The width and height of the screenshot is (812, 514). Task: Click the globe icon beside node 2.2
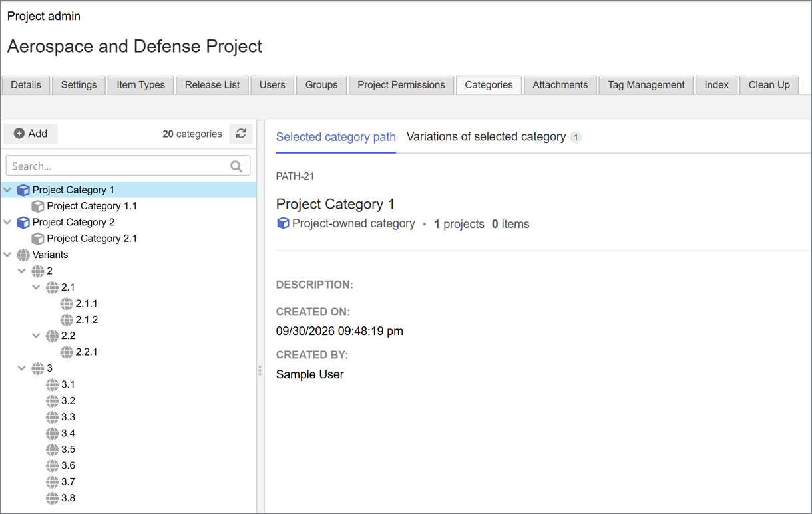tap(53, 336)
